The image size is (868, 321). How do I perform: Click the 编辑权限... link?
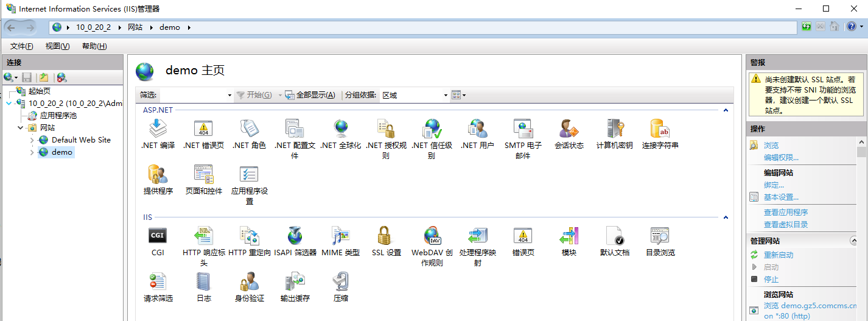point(781,158)
